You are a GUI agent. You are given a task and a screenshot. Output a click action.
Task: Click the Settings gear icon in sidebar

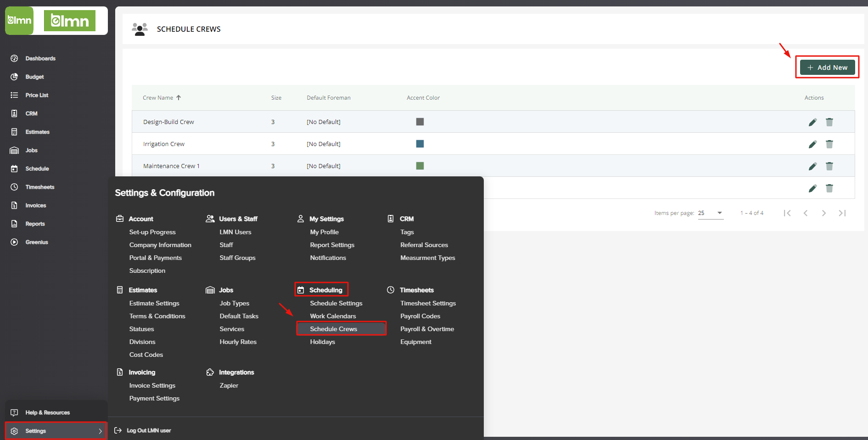(x=14, y=431)
